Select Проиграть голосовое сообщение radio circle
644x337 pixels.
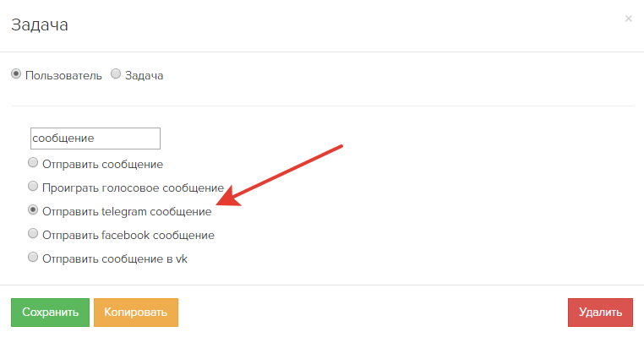click(x=33, y=187)
